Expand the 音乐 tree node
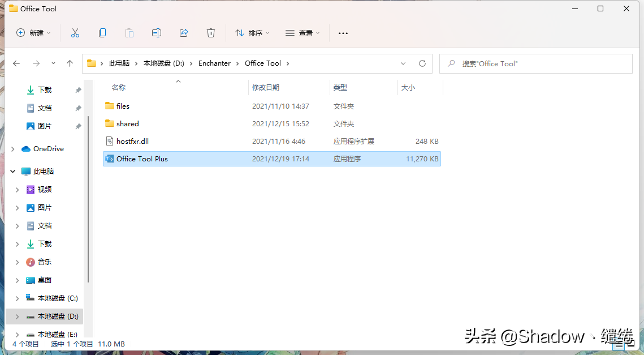 18,262
